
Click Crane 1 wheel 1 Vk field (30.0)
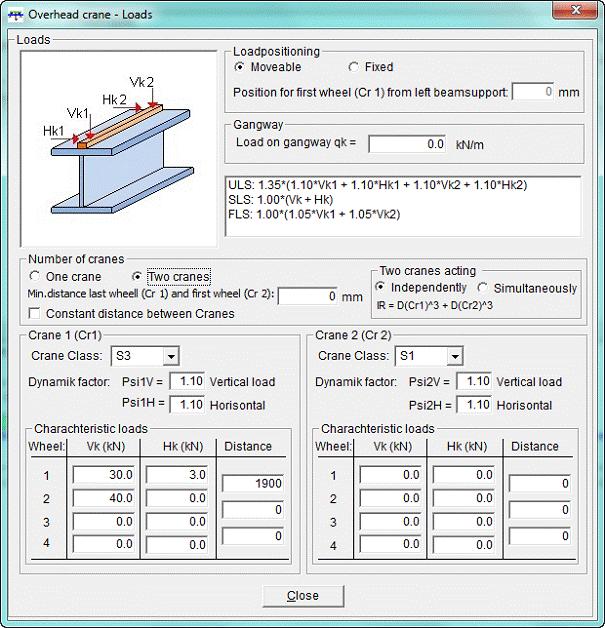pyautogui.click(x=104, y=475)
